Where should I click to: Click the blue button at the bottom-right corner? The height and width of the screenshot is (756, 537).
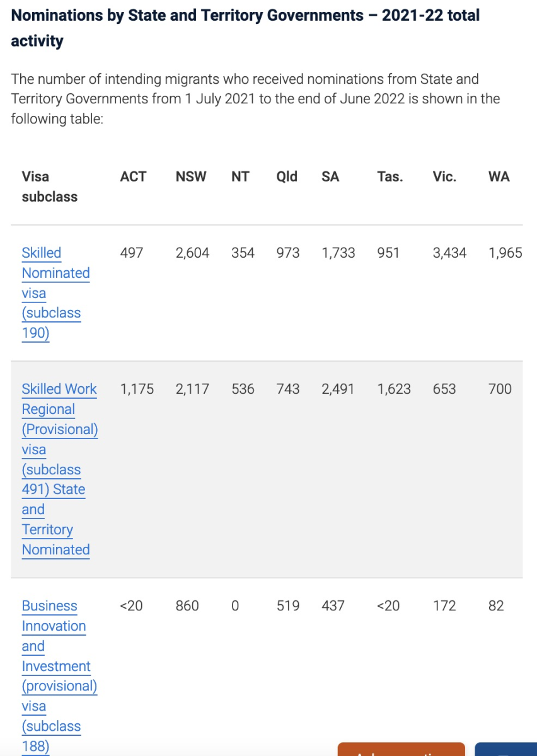point(505,750)
